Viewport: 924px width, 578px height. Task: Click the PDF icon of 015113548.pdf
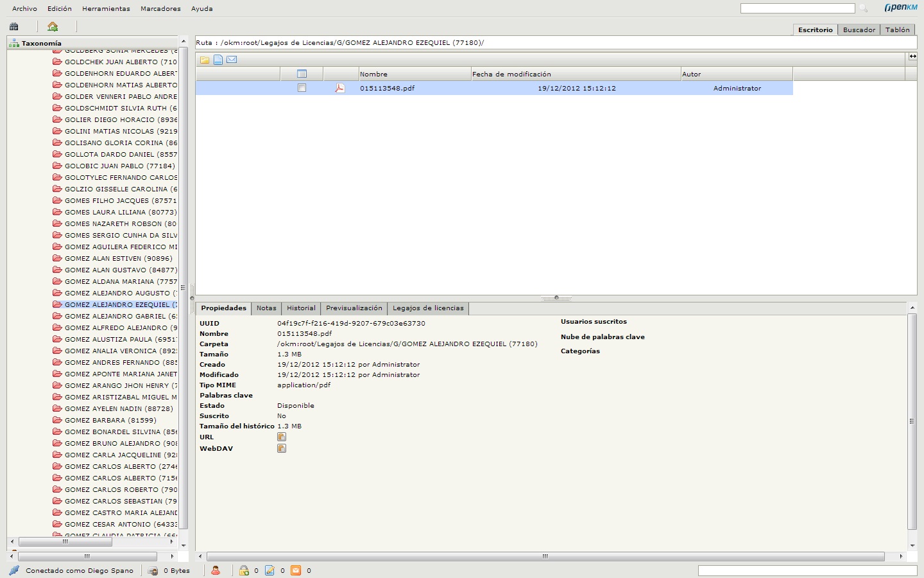pyautogui.click(x=339, y=88)
